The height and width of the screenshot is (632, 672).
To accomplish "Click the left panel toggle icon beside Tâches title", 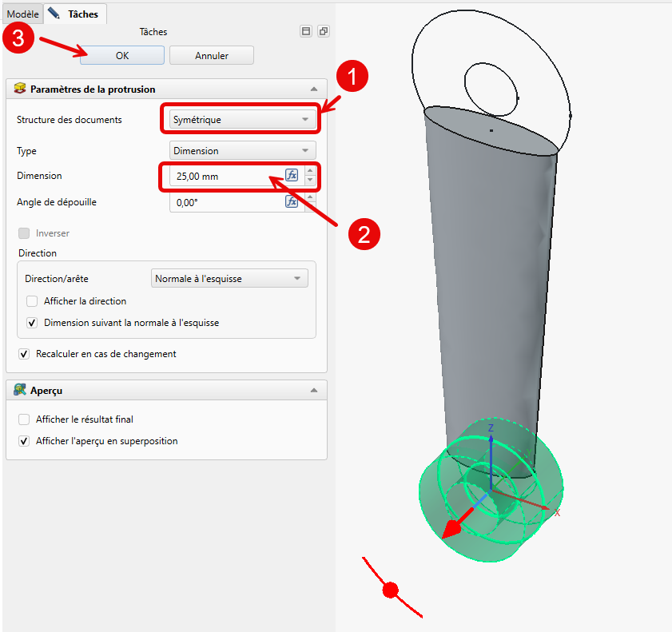I will coord(306,32).
